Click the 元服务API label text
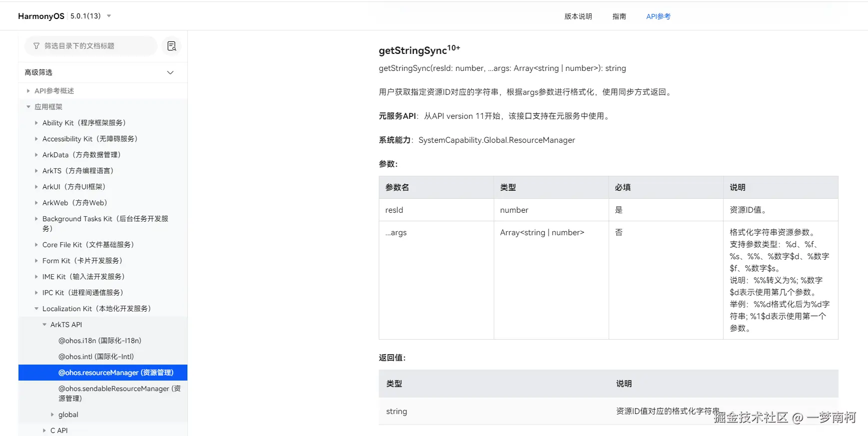The width and height of the screenshot is (868, 436). pyautogui.click(x=397, y=116)
